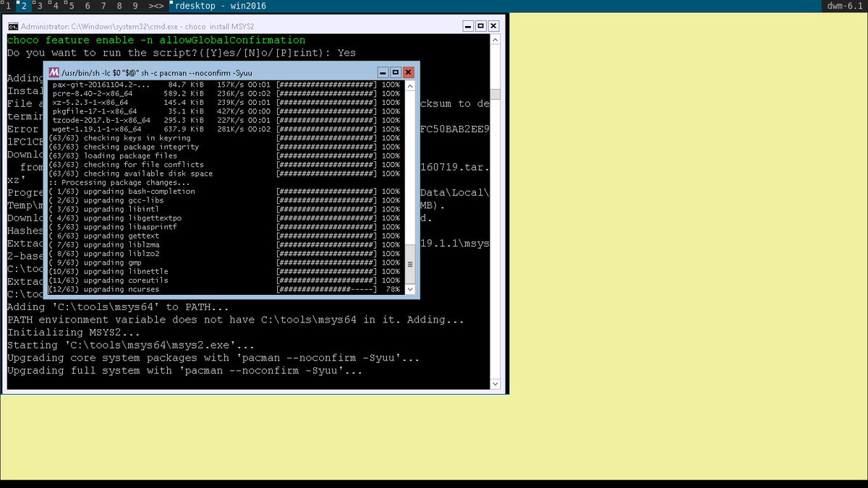Image resolution: width=868 pixels, height=488 pixels.
Task: Minimize the MSYS2 pacman window
Action: [x=382, y=72]
